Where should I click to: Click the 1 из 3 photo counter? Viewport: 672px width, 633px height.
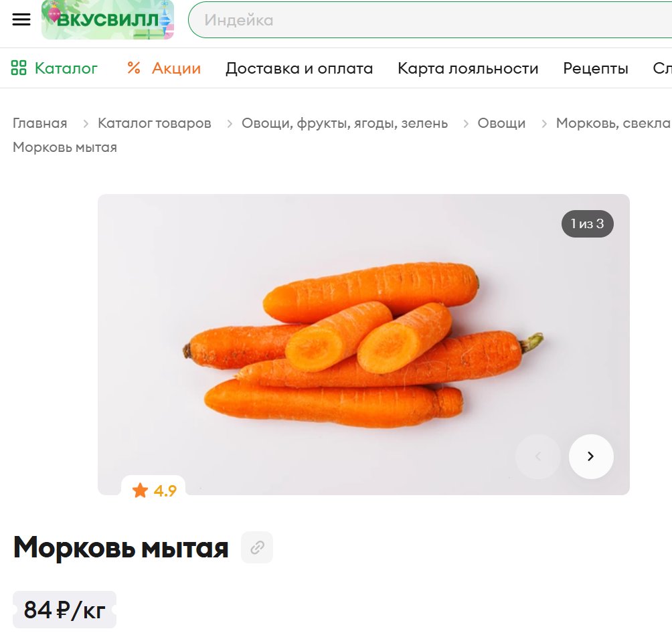pos(587,223)
